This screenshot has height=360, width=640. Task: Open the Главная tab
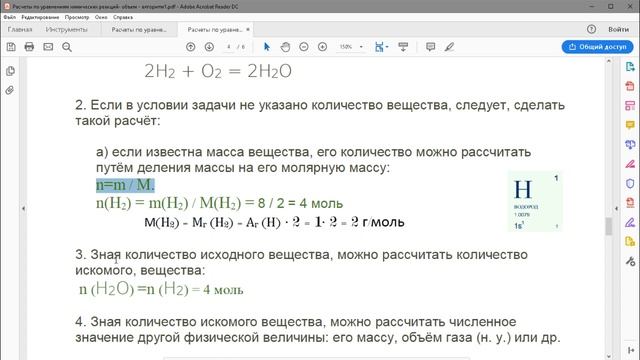point(20,29)
